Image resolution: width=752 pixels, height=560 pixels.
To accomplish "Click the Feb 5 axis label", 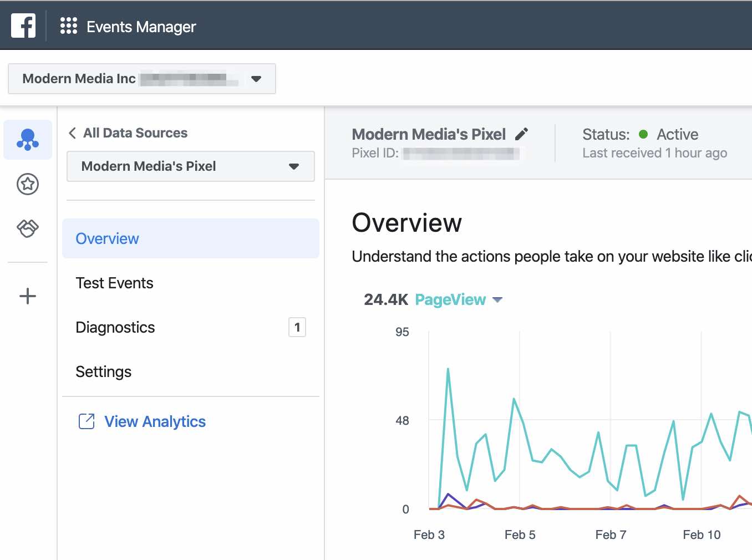I will (x=520, y=535).
